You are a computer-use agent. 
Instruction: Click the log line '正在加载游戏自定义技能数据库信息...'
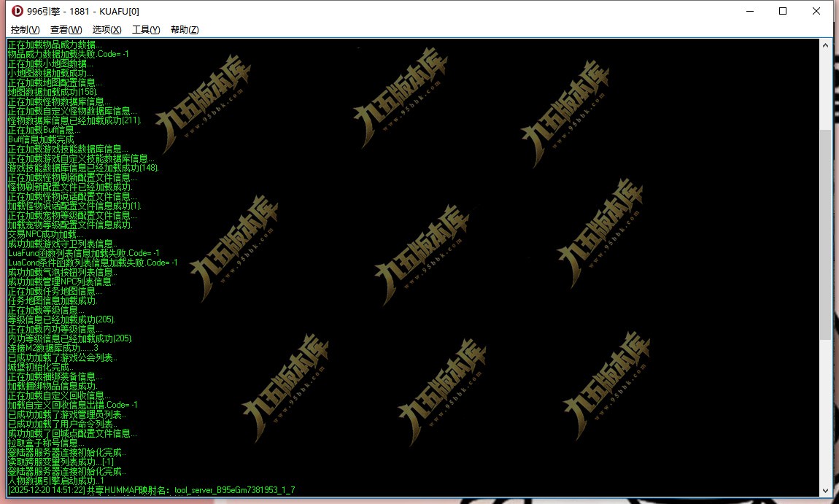(81, 158)
